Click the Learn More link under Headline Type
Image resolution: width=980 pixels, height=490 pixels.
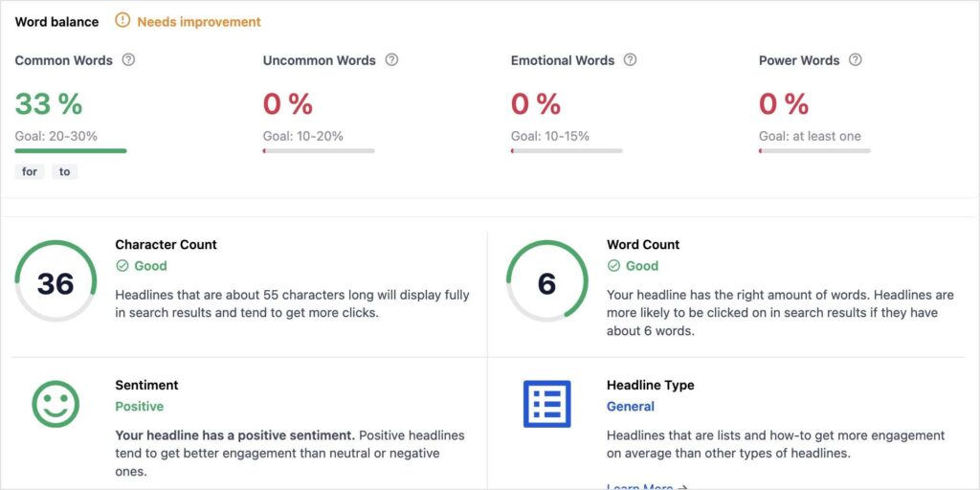pos(647,487)
